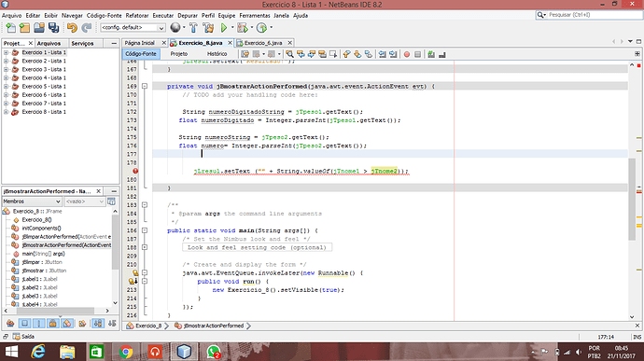
Task: Click the Undo arrow in toolbar
Action: (x=72, y=27)
